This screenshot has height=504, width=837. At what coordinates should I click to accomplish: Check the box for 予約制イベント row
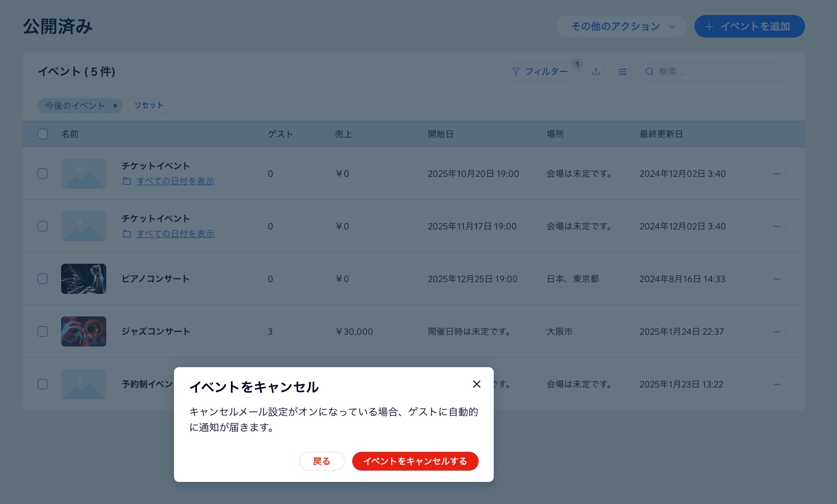pos(42,384)
